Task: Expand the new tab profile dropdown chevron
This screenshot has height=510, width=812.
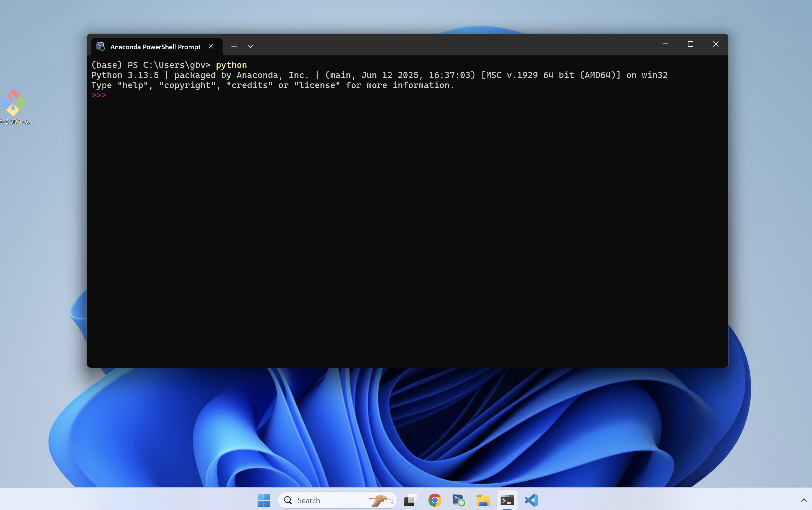Action: 250,47
